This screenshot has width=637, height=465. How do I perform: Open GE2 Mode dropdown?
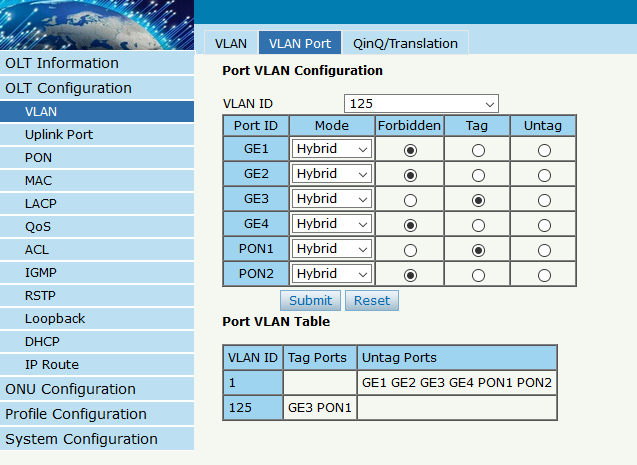click(x=332, y=174)
